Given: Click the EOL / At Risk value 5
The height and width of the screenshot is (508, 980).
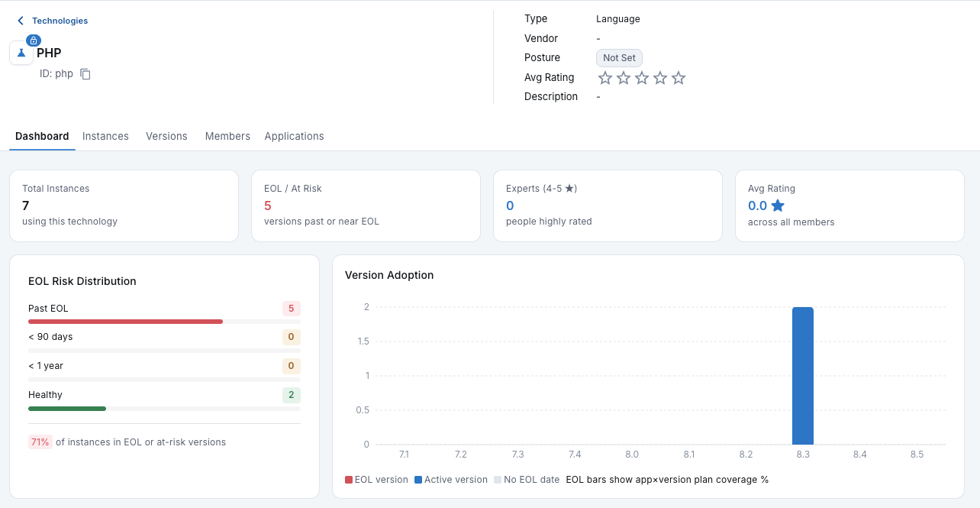Looking at the screenshot, I should [x=268, y=205].
